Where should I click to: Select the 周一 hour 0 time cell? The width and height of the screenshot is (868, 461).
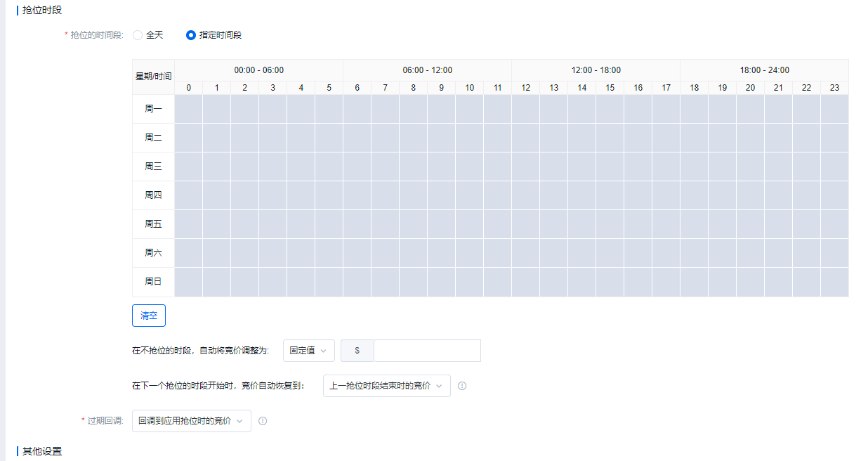(188, 109)
